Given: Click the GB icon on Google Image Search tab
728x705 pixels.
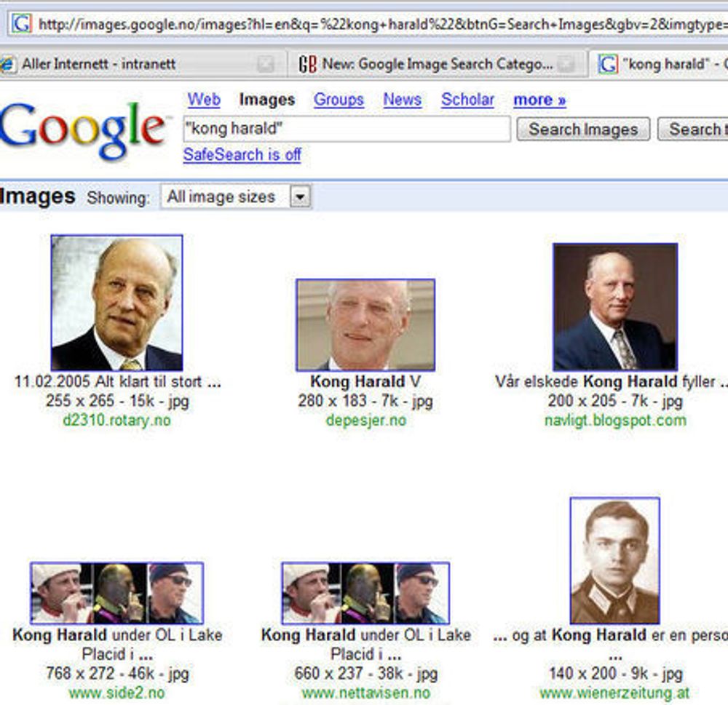Looking at the screenshot, I should click(x=308, y=64).
